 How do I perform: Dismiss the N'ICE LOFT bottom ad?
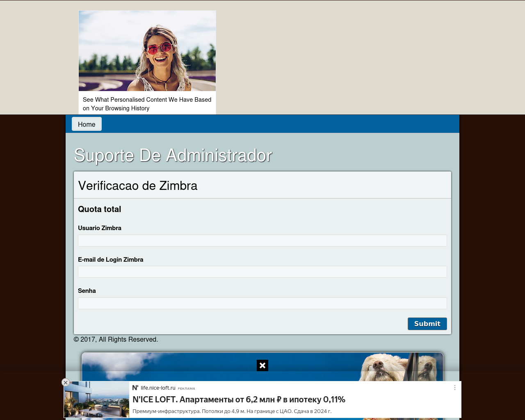pos(66,382)
